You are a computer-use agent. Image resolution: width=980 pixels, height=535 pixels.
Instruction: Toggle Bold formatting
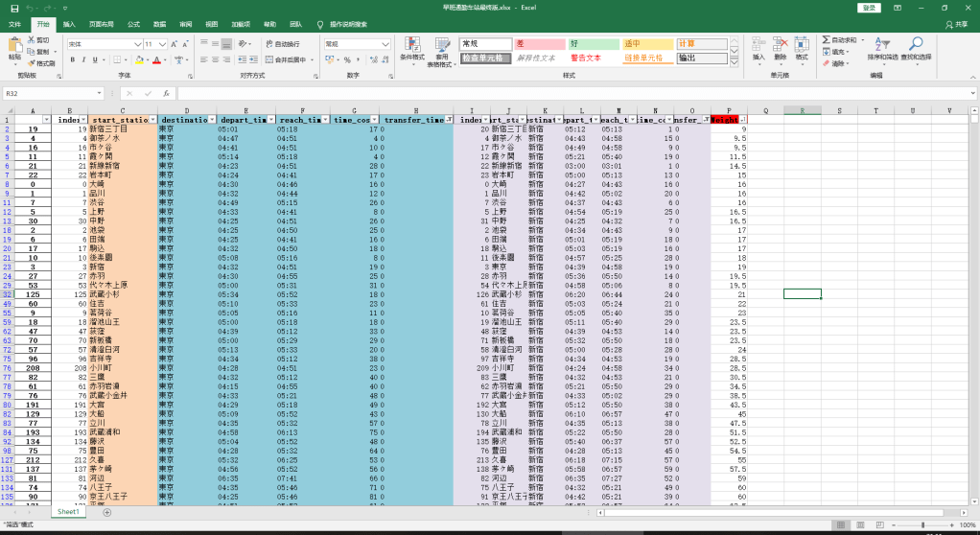pyautogui.click(x=72, y=59)
